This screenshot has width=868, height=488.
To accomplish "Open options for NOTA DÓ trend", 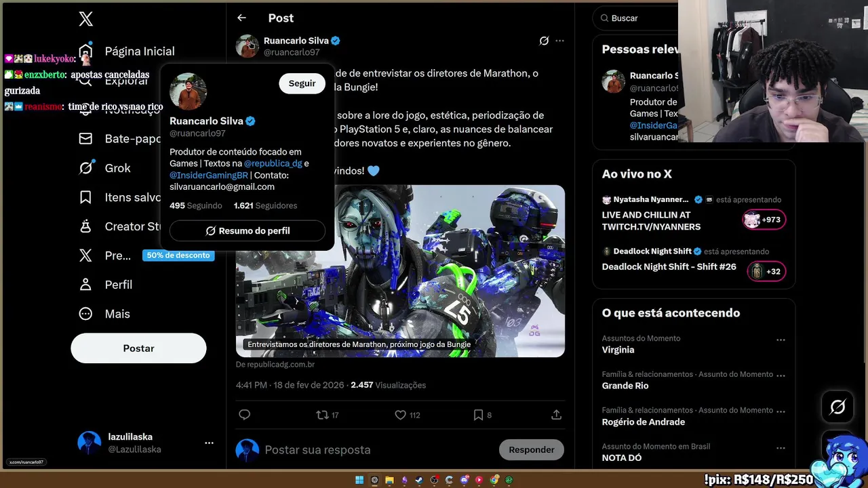I will click(781, 448).
